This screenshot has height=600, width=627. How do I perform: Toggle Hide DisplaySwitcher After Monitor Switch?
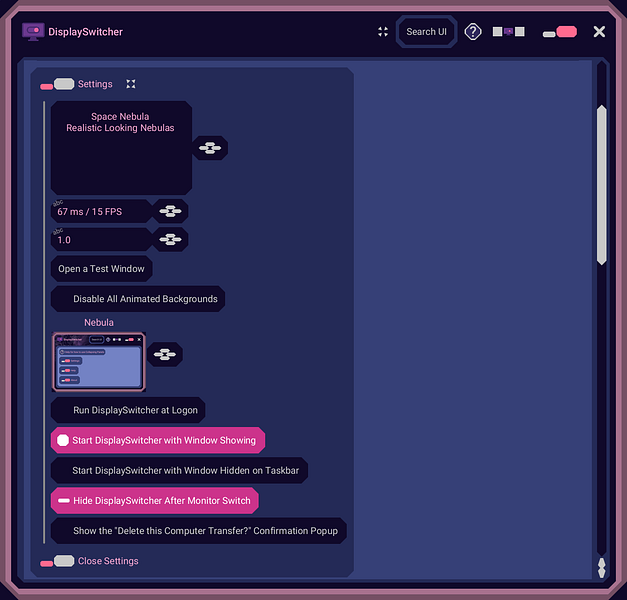[x=155, y=500]
